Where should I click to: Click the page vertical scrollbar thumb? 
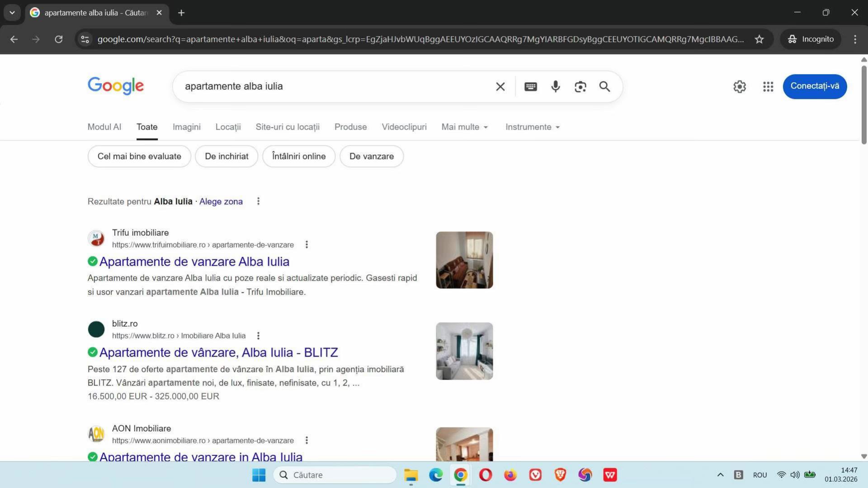[x=864, y=105]
